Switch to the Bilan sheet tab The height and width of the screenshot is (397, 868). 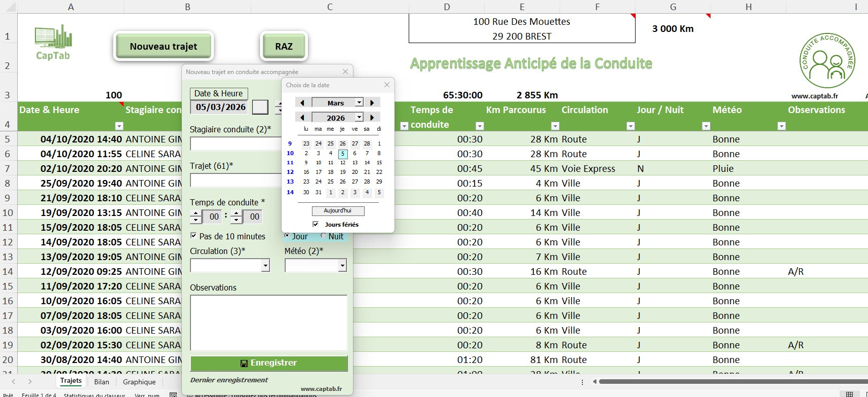coord(101,382)
